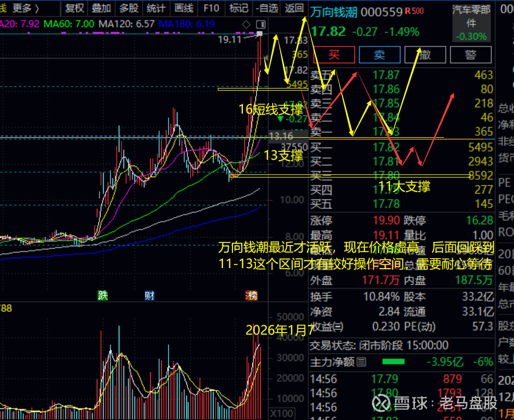Click the red 买 buy button
Image resolution: width=514 pixels, height=420 pixels.
pos(334,54)
